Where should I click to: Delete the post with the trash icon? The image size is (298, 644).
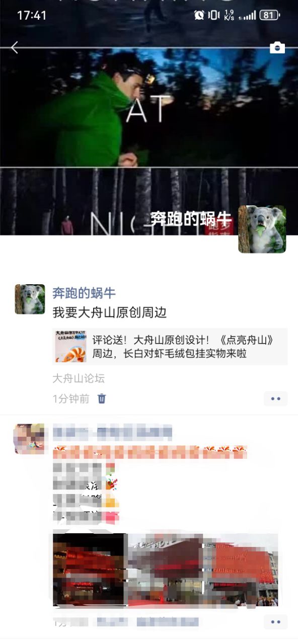point(102,399)
